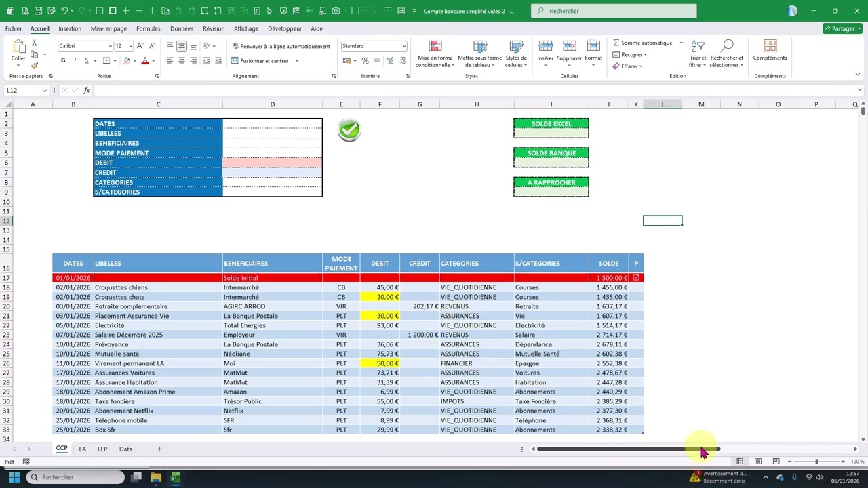
Task: Click the macro recording icon in status bar
Action: (26, 462)
